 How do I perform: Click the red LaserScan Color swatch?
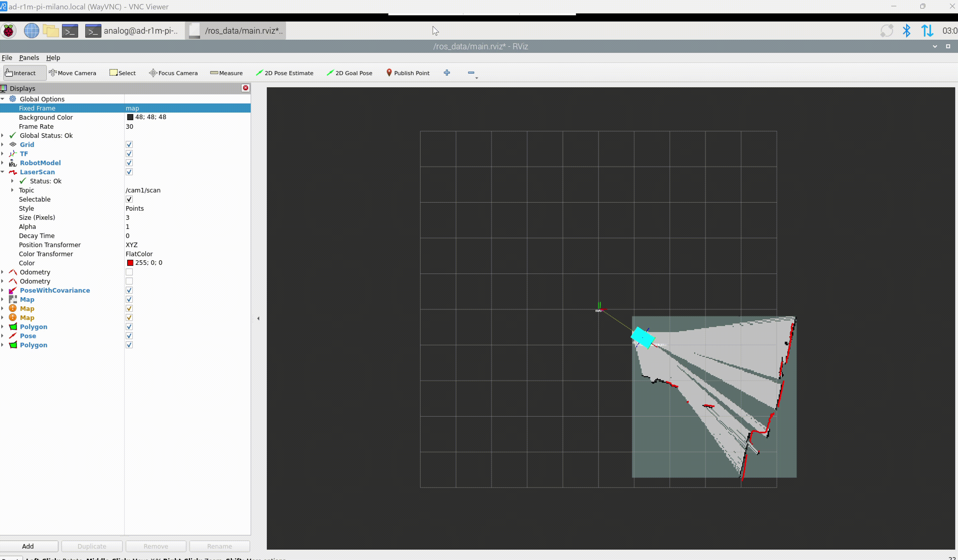(130, 263)
